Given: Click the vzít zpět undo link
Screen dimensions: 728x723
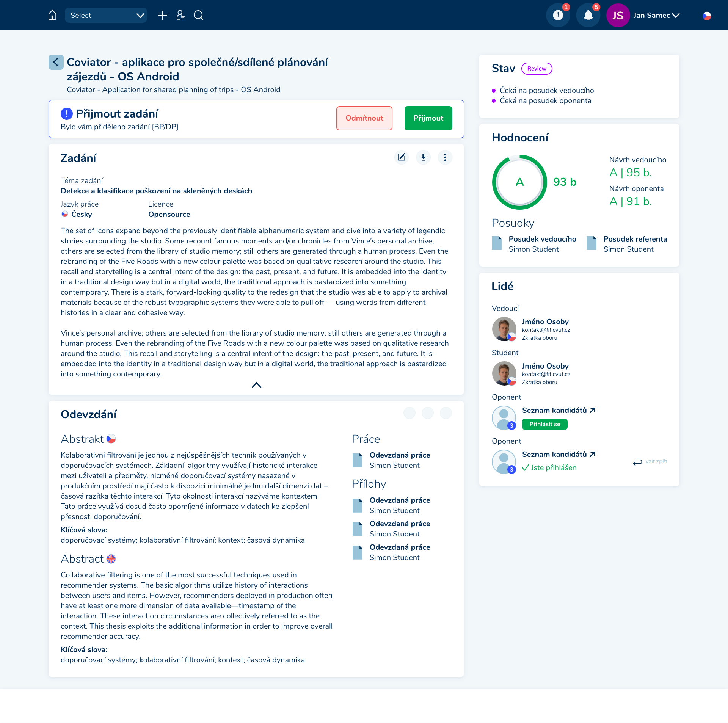Looking at the screenshot, I should 656,461.
